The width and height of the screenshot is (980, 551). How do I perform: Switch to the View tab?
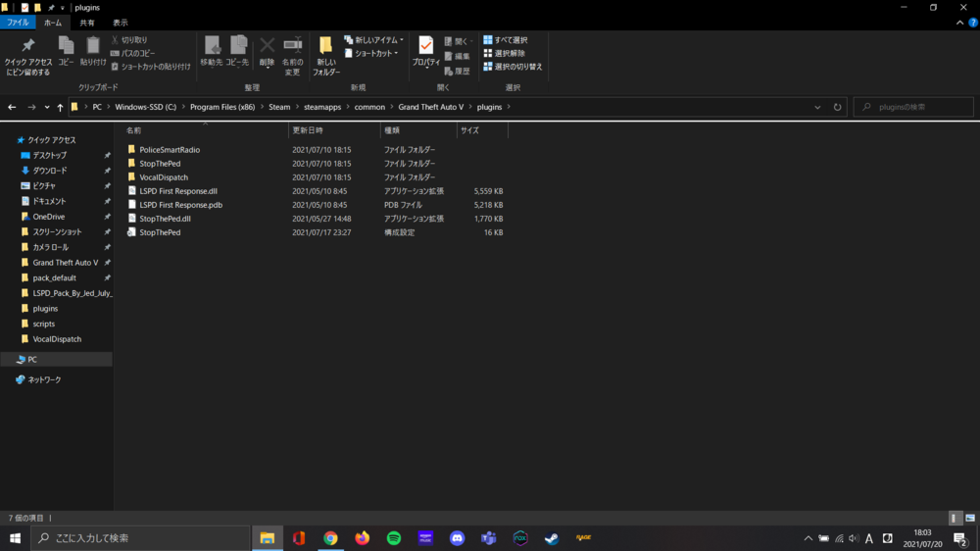[120, 23]
